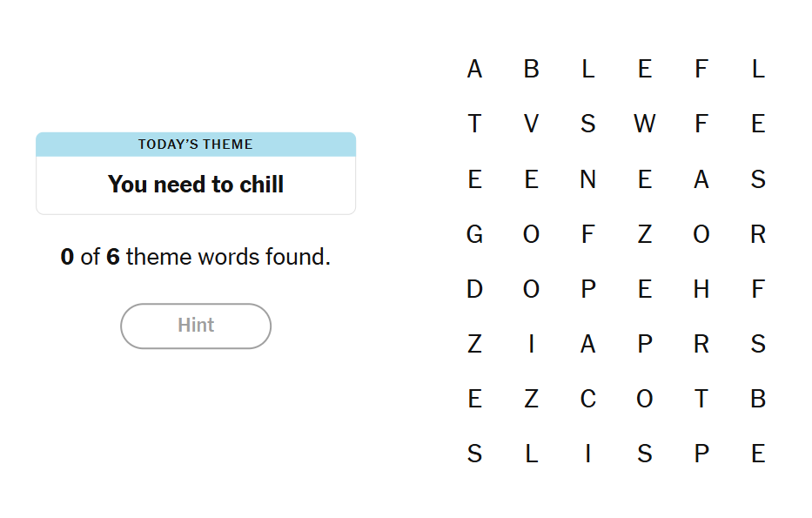Tap the B beside the top-row A

531,69
